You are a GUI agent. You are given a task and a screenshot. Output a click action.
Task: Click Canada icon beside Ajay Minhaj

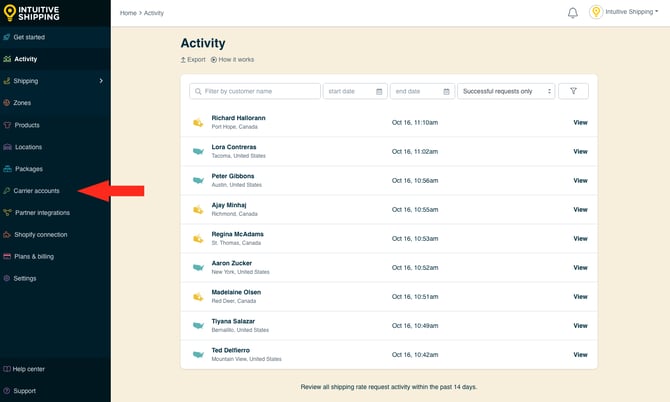(198, 210)
